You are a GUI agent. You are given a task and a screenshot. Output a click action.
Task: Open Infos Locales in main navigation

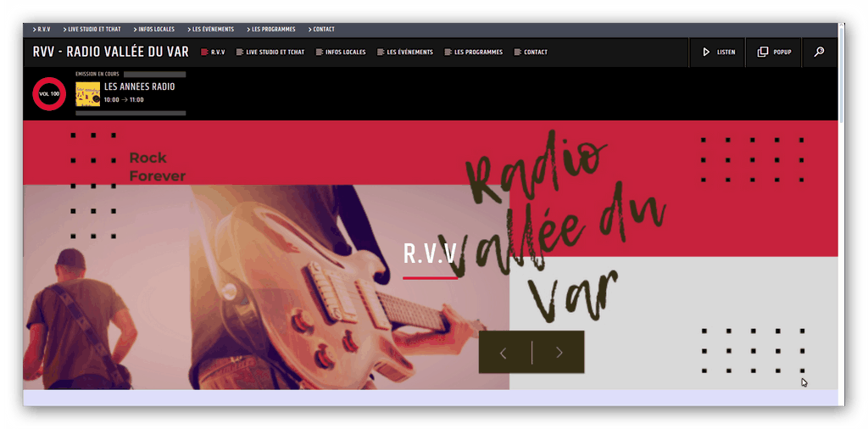click(341, 52)
